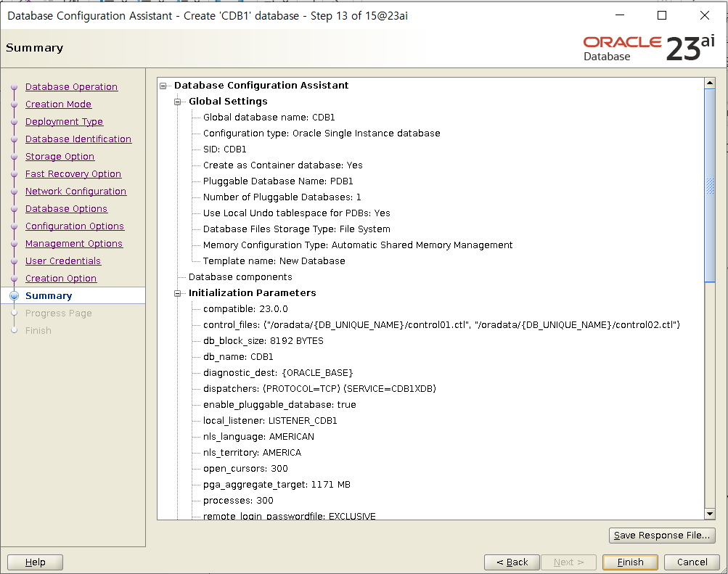Click the Back button
Viewport: 728px width, 574px height.
pos(512,562)
